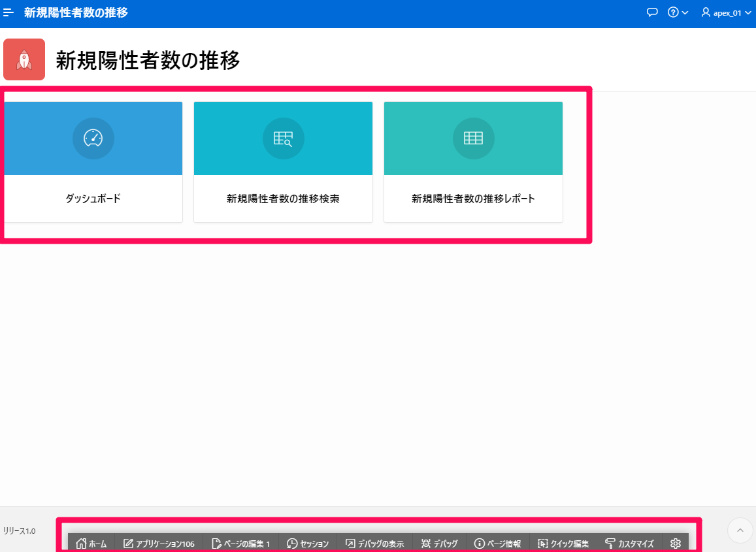Open the help question mark menu
756x552 pixels.
tap(678, 12)
